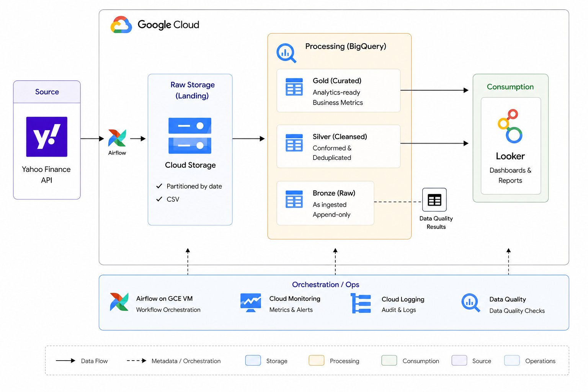Click the Partitioned by date checkmark
This screenshot has height=392, width=588.
pos(159,186)
